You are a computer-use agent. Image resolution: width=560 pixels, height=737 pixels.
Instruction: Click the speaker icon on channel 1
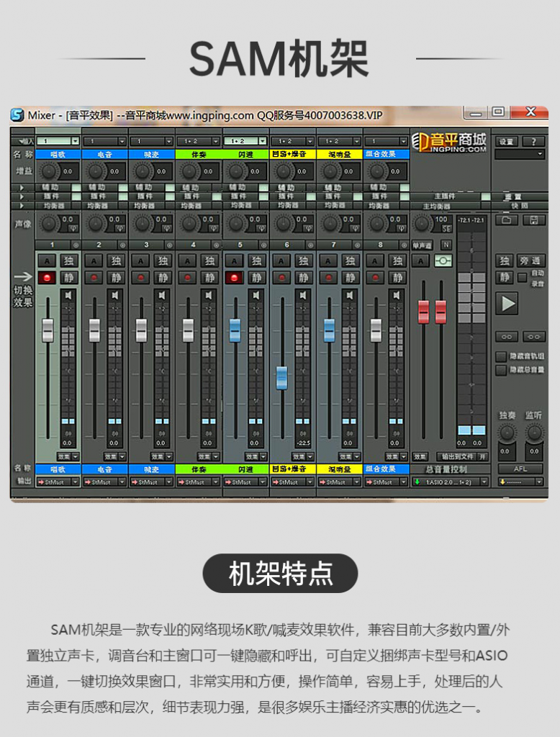click(x=68, y=295)
